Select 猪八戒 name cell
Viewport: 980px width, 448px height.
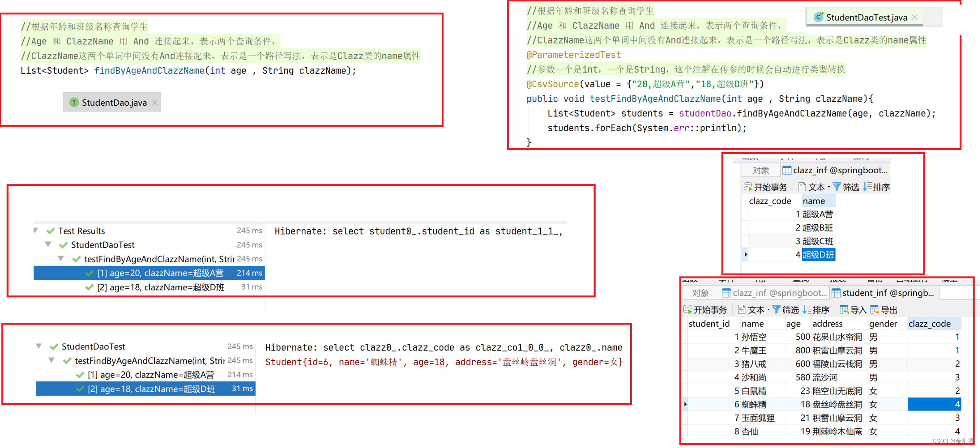coord(762,364)
